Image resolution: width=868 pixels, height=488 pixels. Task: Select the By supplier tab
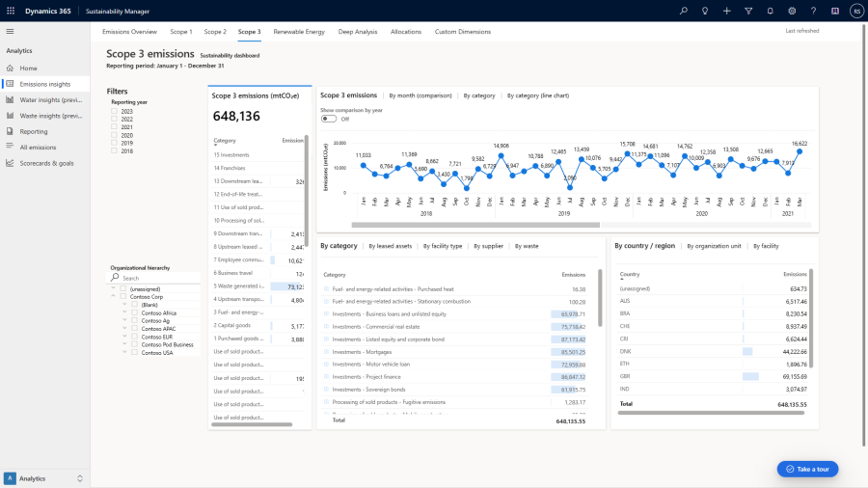[x=490, y=246]
